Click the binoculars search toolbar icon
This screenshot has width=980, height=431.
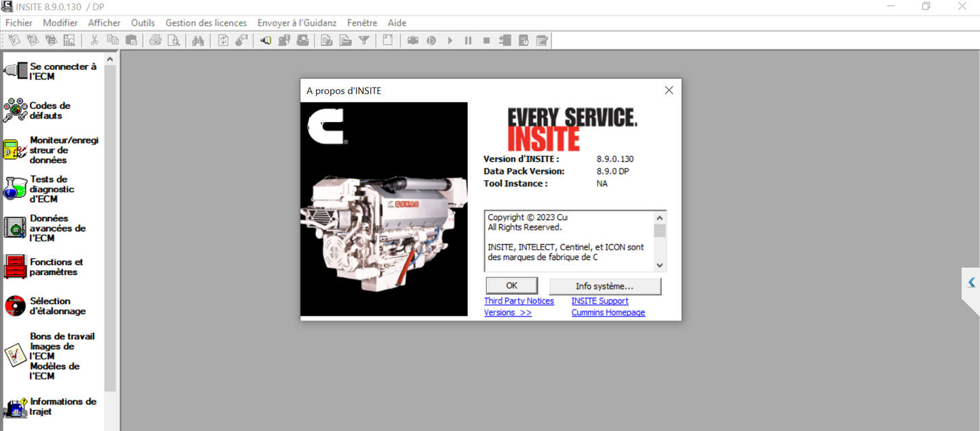[x=199, y=40]
